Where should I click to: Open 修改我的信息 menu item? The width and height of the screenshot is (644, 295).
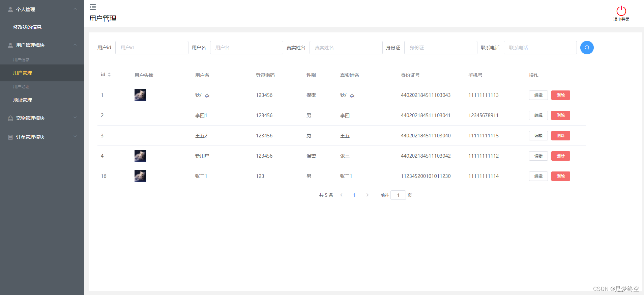pos(27,27)
